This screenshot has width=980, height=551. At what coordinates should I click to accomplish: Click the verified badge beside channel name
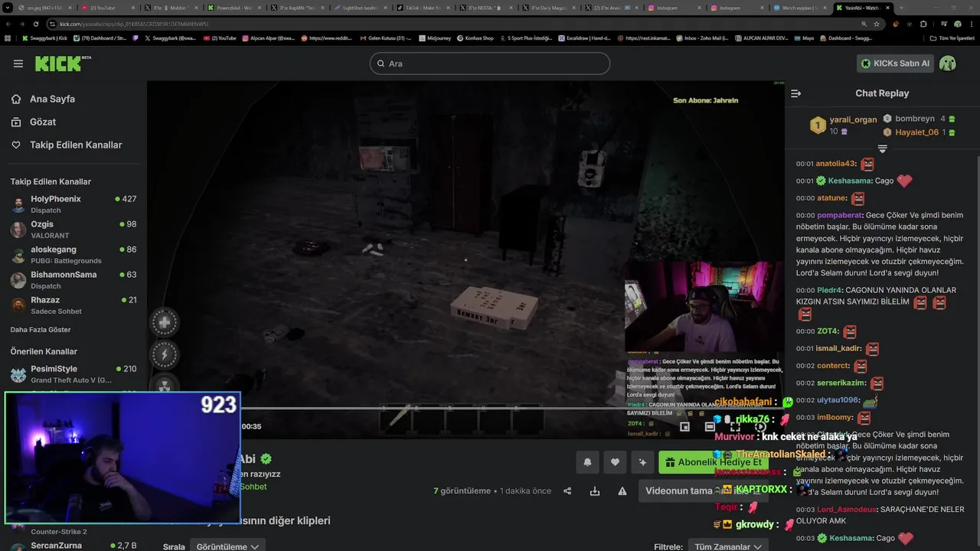pos(266,459)
